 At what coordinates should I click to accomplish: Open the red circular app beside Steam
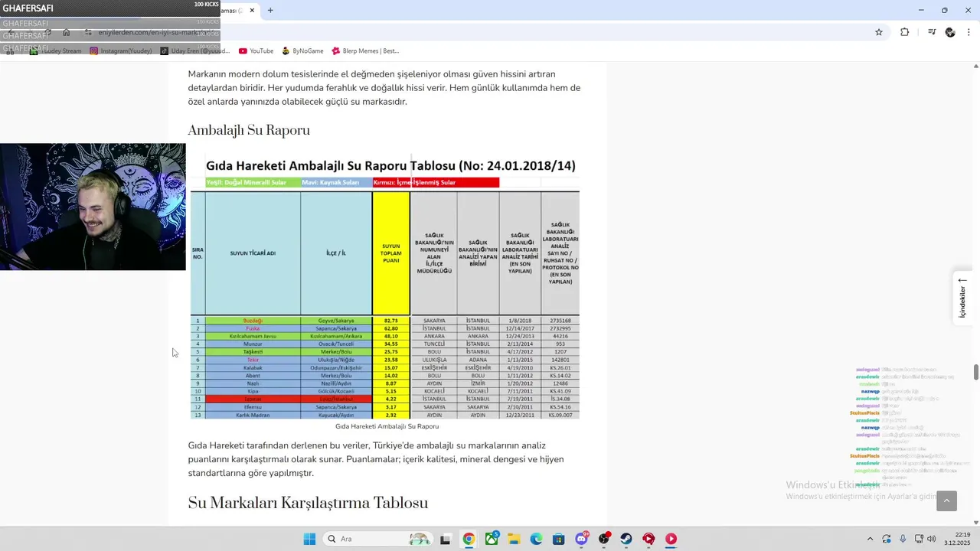point(648,539)
